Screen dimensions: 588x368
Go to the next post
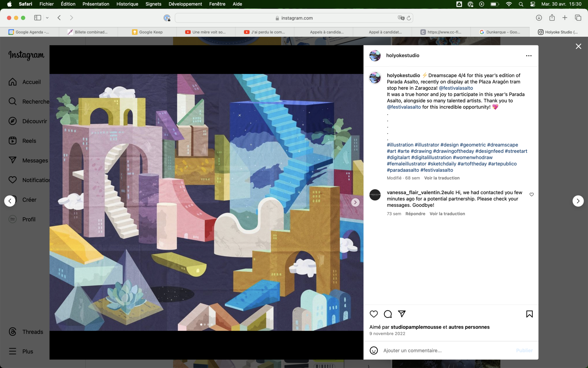point(578,201)
